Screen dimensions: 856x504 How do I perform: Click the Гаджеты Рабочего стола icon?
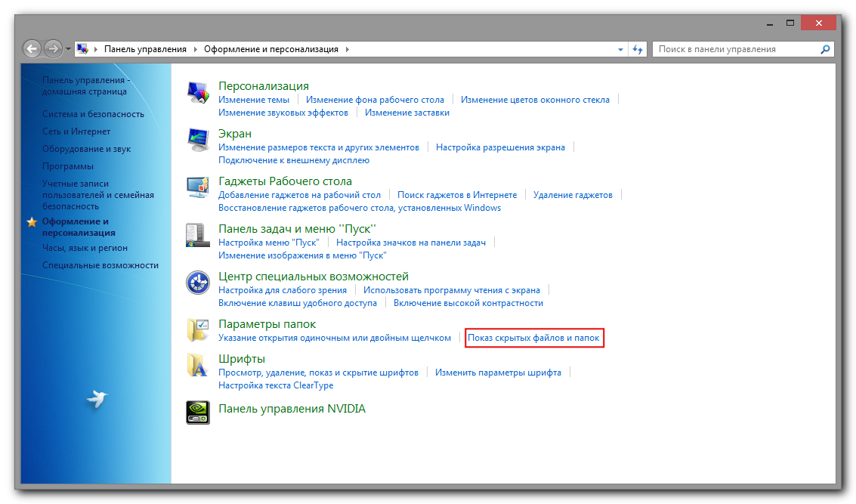198,187
